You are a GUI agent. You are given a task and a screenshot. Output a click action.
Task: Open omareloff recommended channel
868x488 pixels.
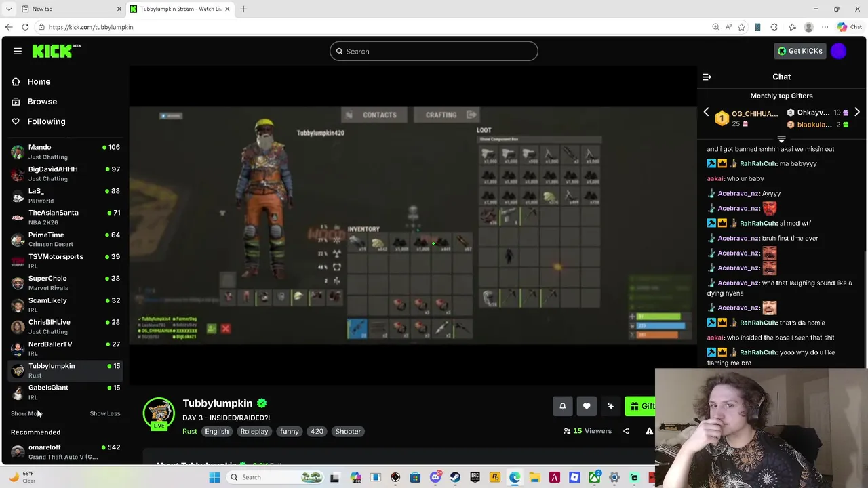(x=65, y=452)
